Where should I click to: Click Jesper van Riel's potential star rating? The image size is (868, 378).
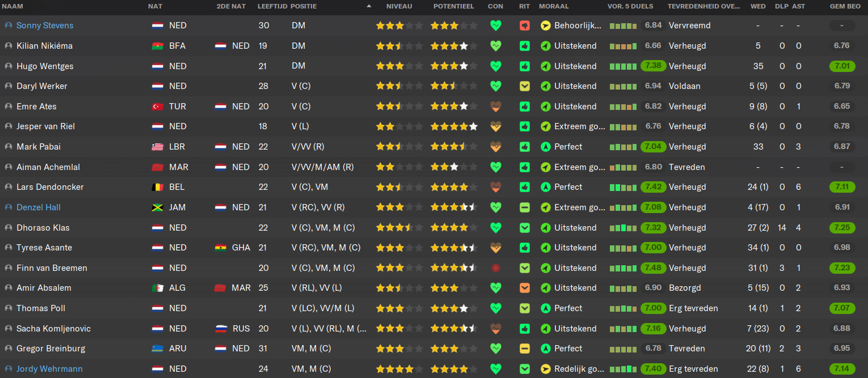[454, 126]
